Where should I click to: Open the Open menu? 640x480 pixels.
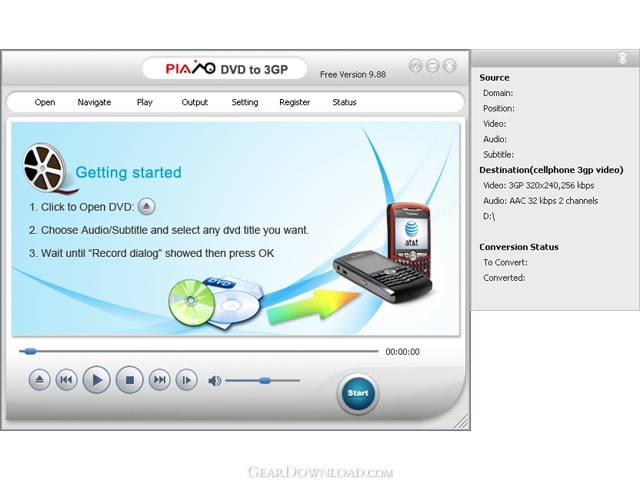tap(45, 102)
